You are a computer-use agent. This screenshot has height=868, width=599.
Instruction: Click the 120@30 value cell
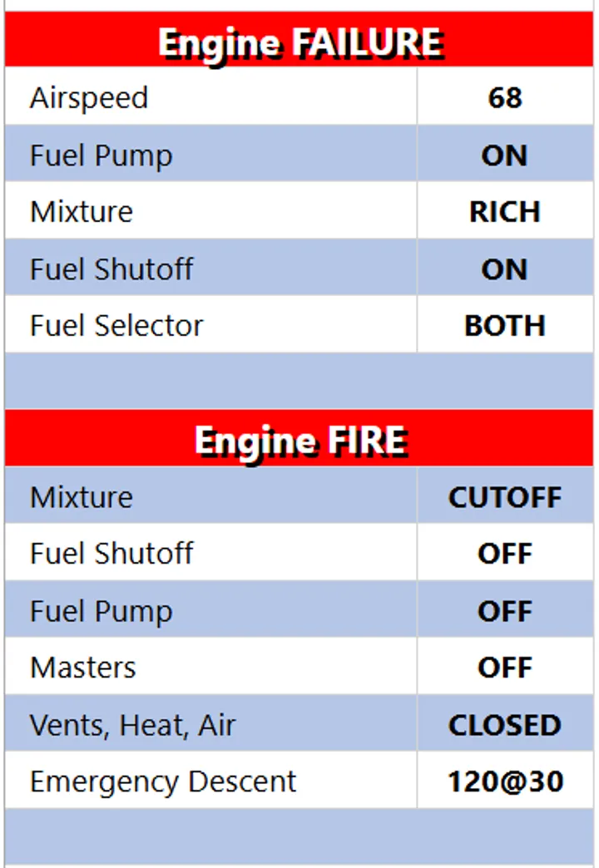click(x=505, y=782)
